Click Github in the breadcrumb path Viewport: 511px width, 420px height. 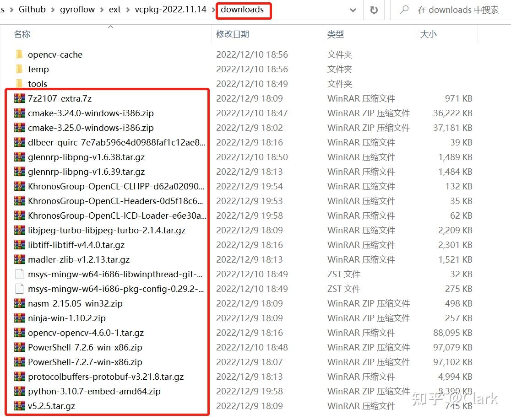(x=32, y=9)
